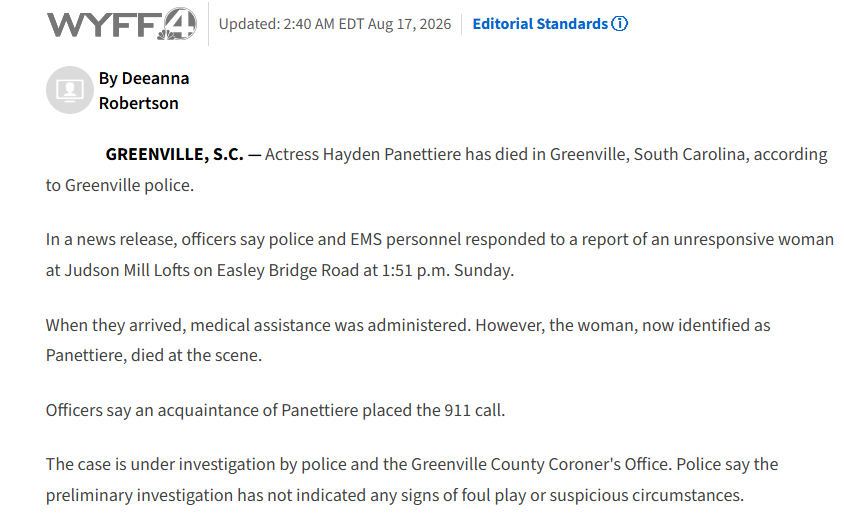Viewport: 844px width, 514px height.
Task: Click the words Judson Mill Lofts
Action: 127,270
